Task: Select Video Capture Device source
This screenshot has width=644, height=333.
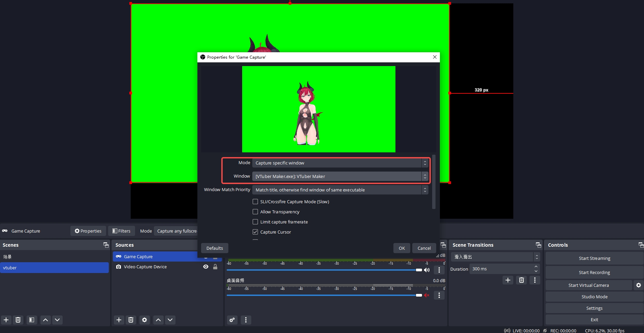Action: tap(145, 267)
